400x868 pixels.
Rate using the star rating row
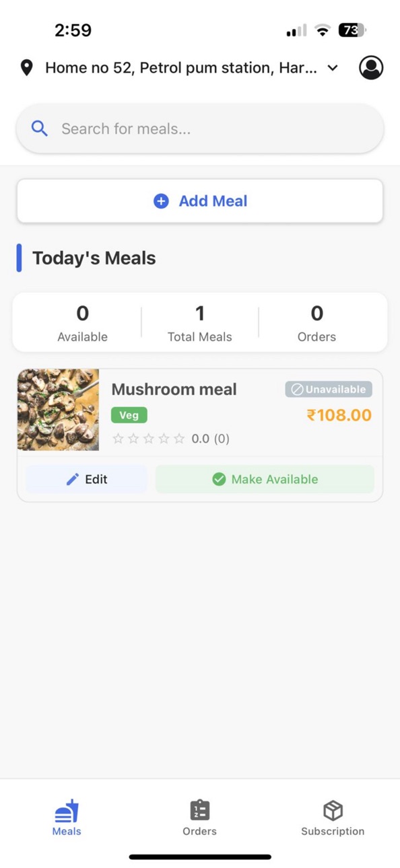[148, 439]
